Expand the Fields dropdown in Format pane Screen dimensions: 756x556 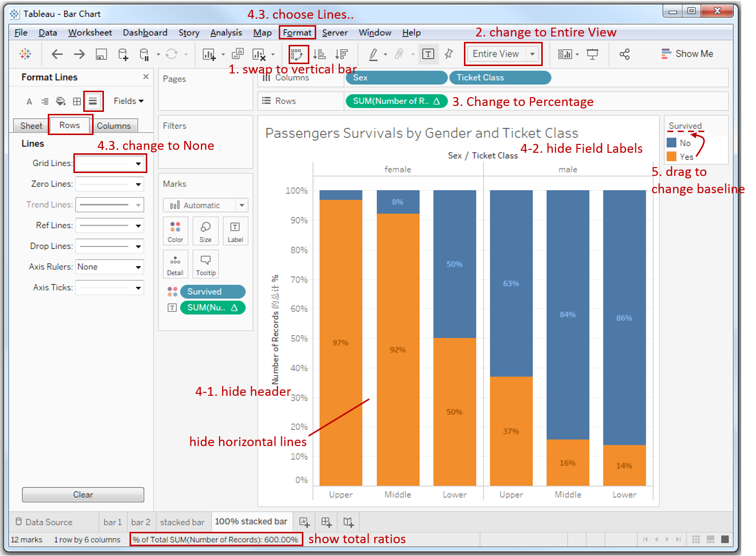coord(128,101)
